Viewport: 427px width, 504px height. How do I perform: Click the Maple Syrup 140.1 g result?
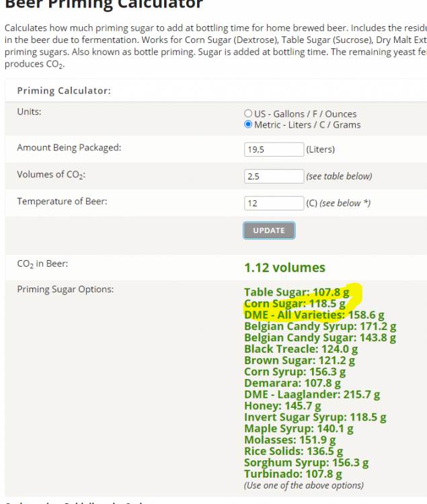(299, 429)
